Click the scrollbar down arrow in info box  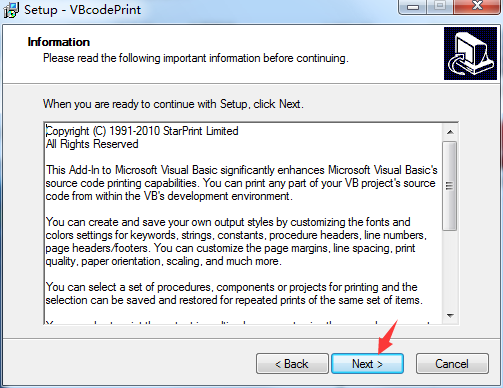450,315
